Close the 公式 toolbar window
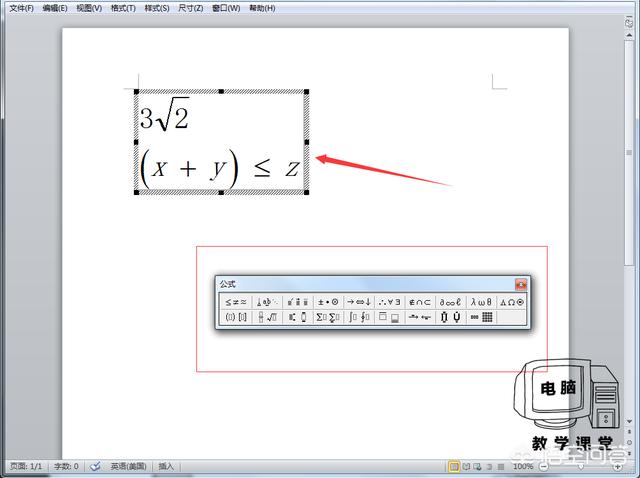The width and height of the screenshot is (640, 478). tap(520, 284)
